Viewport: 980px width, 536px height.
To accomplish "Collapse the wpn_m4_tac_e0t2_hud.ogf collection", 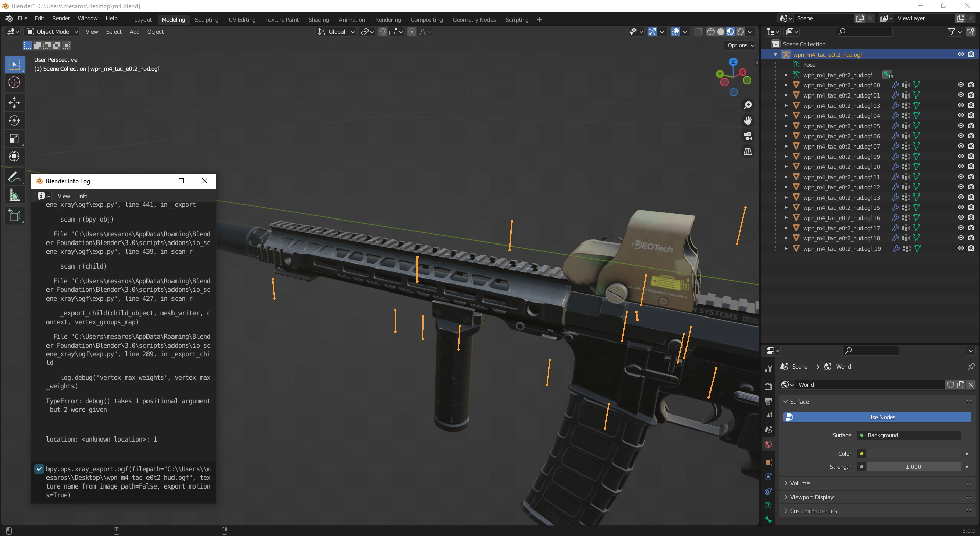I will [775, 55].
